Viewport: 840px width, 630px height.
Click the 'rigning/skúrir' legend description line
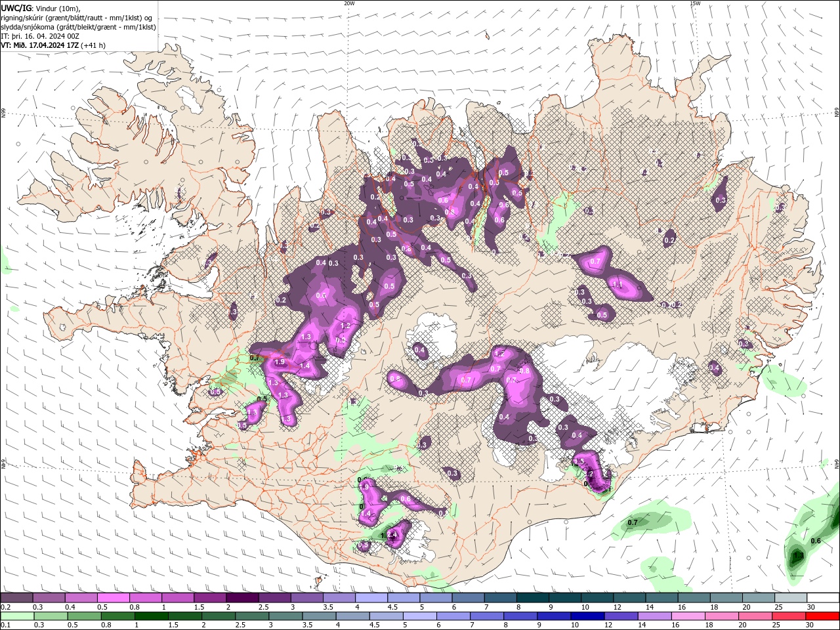tap(77, 18)
